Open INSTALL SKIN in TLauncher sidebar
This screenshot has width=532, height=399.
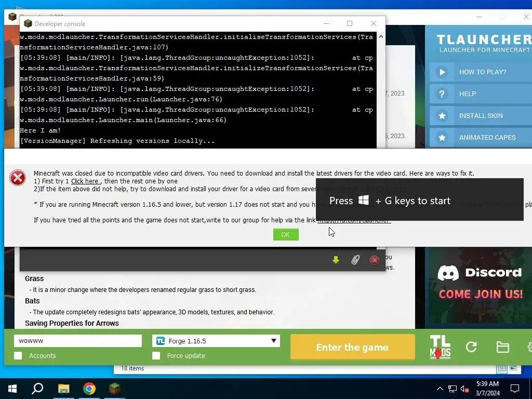(x=481, y=116)
